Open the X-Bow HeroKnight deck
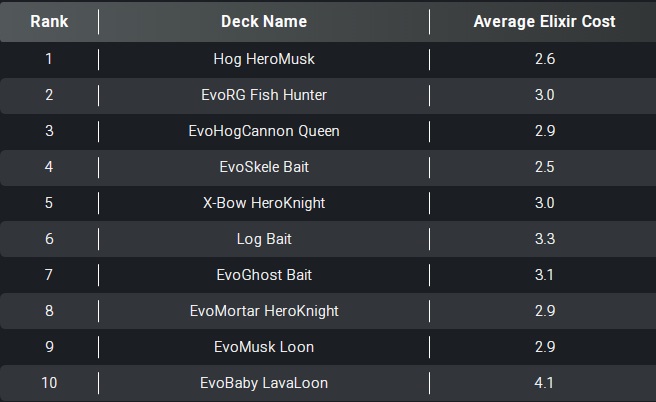Screen dimensions: 656x402 (x=264, y=203)
